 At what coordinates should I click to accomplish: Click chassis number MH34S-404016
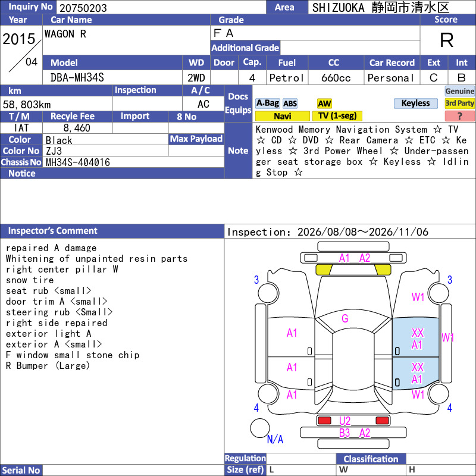tap(78, 162)
